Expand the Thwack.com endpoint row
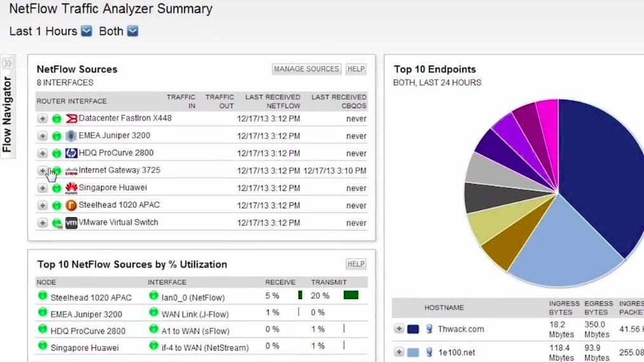The height and width of the screenshot is (362, 644). click(x=399, y=329)
